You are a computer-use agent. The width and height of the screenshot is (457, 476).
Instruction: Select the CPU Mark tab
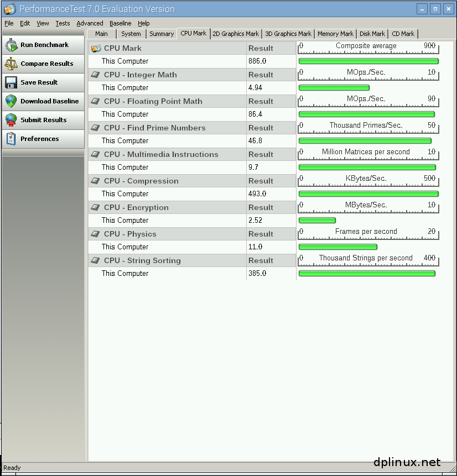point(193,33)
